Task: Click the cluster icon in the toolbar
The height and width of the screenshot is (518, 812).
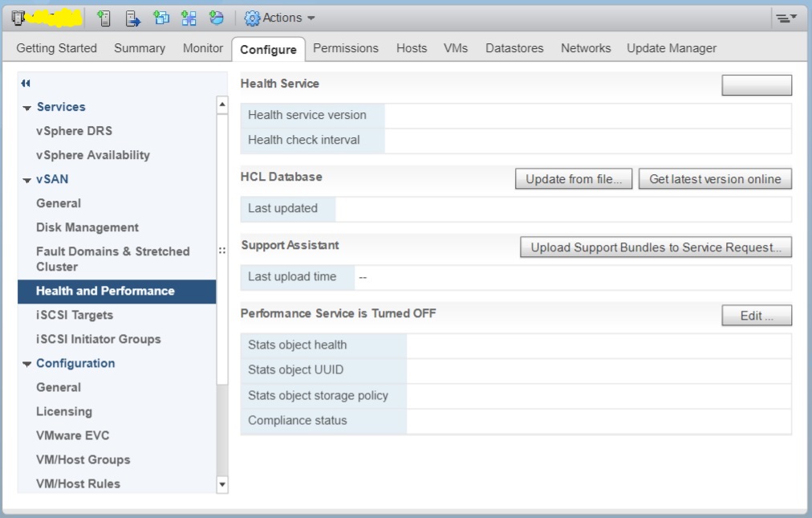Action: click(x=16, y=16)
